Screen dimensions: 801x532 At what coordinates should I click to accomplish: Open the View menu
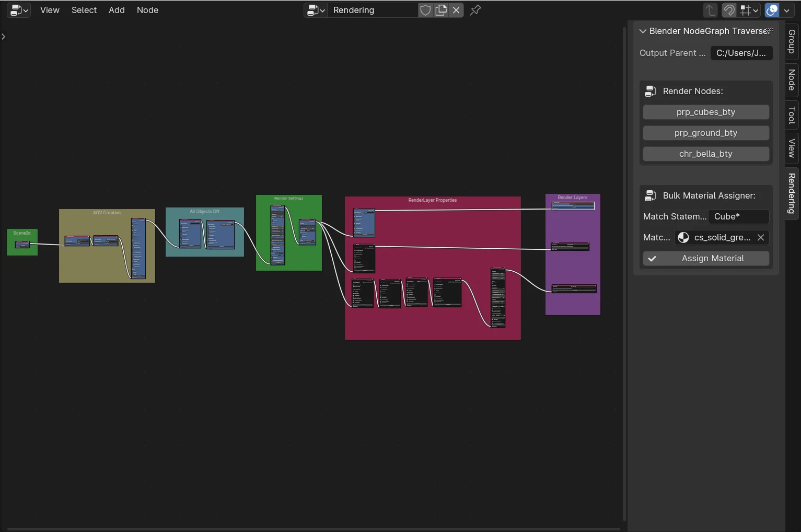(x=50, y=10)
